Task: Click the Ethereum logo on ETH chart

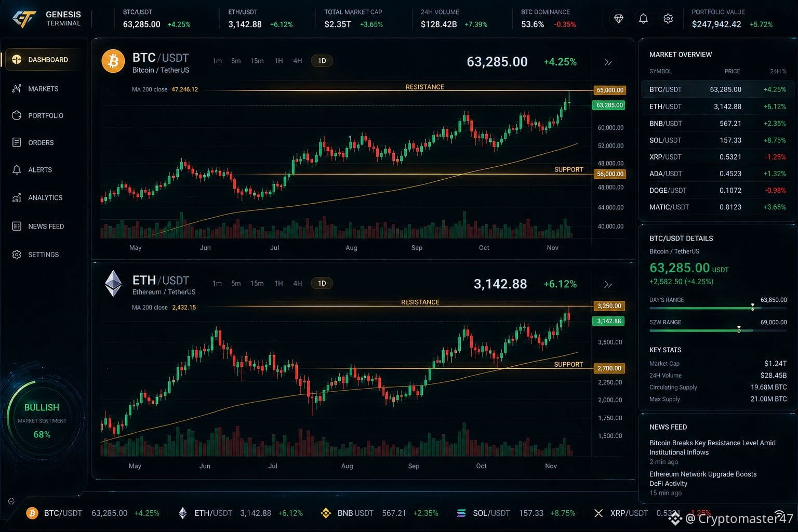Action: [x=113, y=284]
